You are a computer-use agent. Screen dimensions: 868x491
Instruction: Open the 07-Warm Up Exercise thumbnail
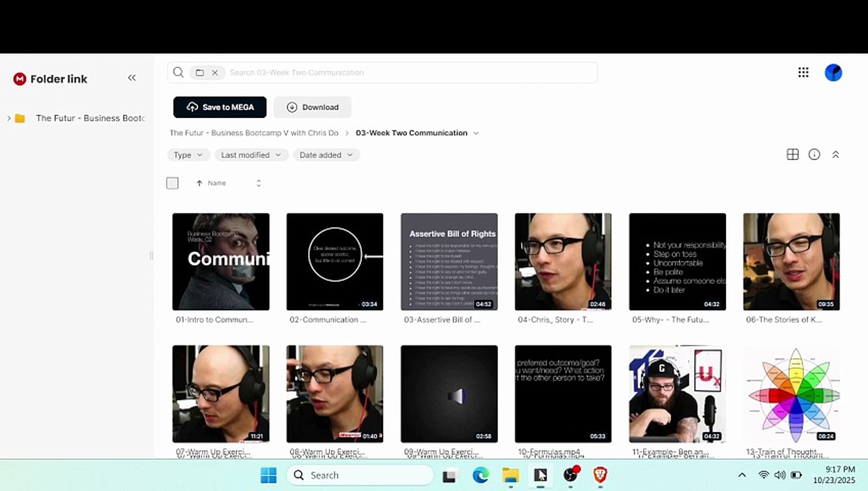pos(221,393)
